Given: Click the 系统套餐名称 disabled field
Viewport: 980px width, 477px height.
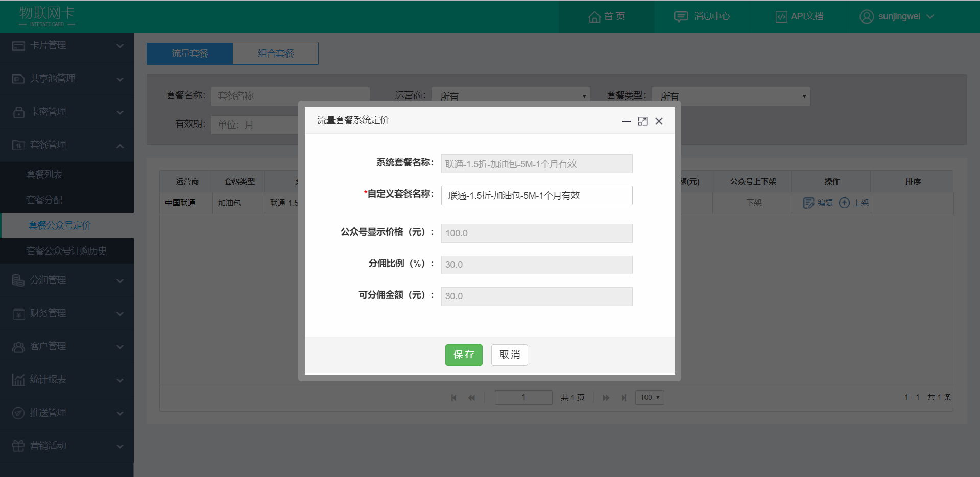Looking at the screenshot, I should click(537, 164).
